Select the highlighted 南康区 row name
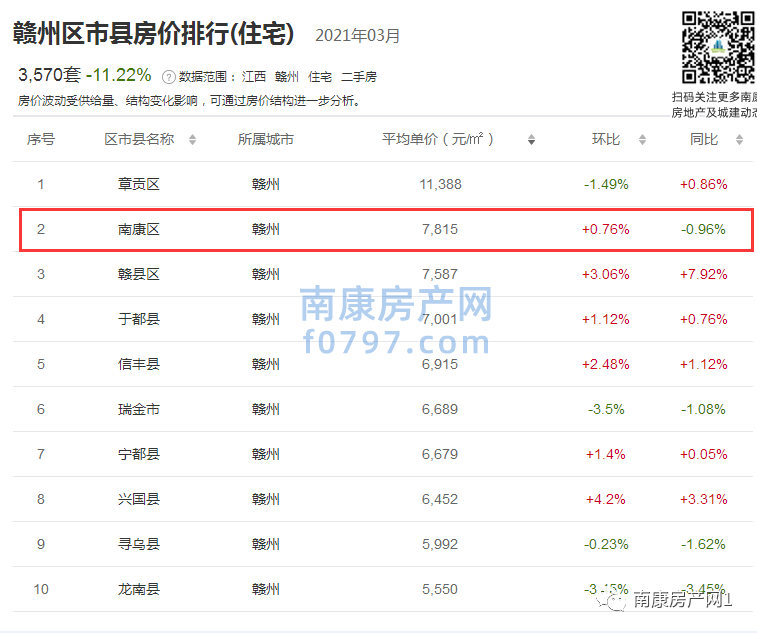Image resolution: width=757 pixels, height=633 pixels. (x=139, y=229)
